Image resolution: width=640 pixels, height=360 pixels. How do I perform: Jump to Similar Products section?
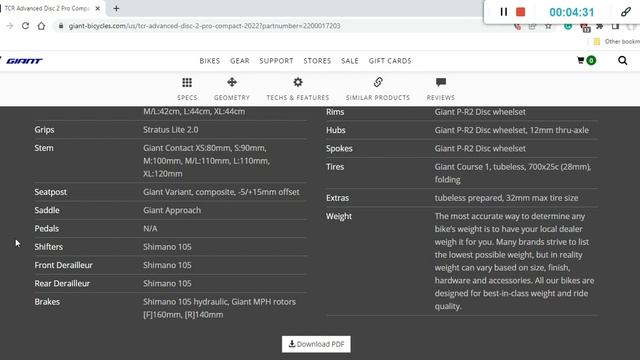[378, 89]
